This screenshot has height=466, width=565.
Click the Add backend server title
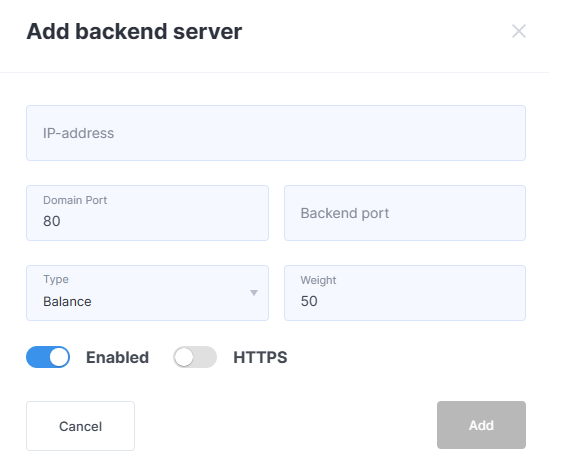click(x=134, y=31)
